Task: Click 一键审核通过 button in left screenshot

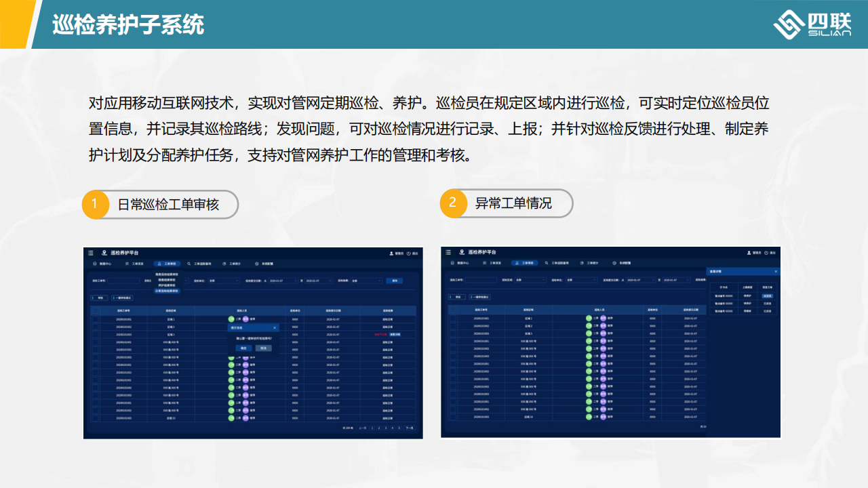Action: (x=122, y=297)
